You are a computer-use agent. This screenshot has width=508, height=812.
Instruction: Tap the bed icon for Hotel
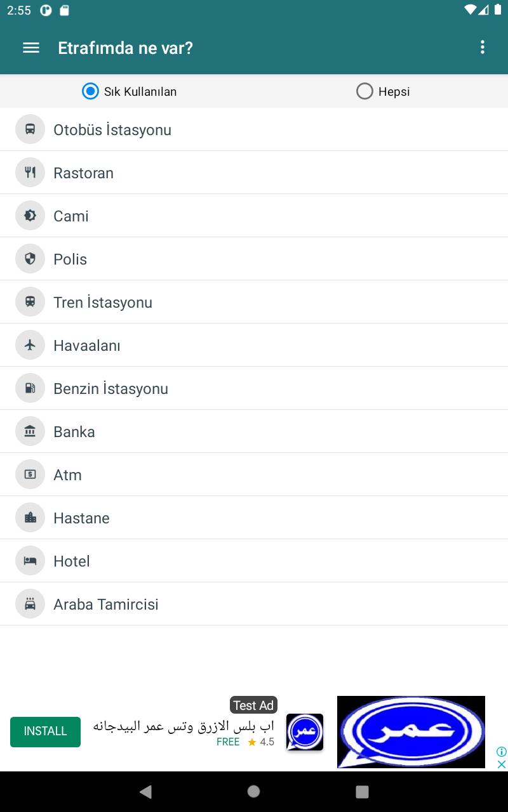click(x=30, y=561)
